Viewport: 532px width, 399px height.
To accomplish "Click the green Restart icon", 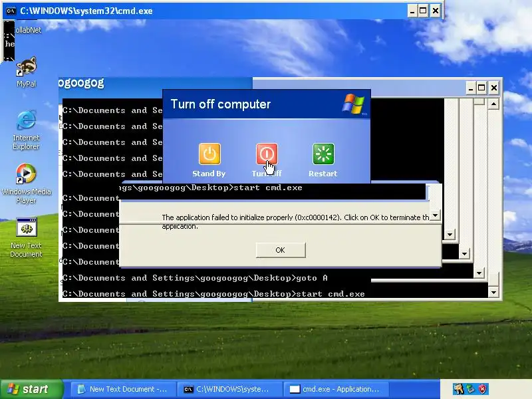I will (x=323, y=154).
